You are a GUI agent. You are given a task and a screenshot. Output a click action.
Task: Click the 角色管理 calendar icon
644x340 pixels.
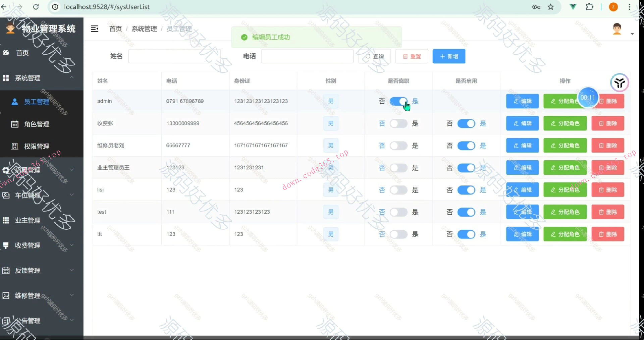[x=15, y=124]
